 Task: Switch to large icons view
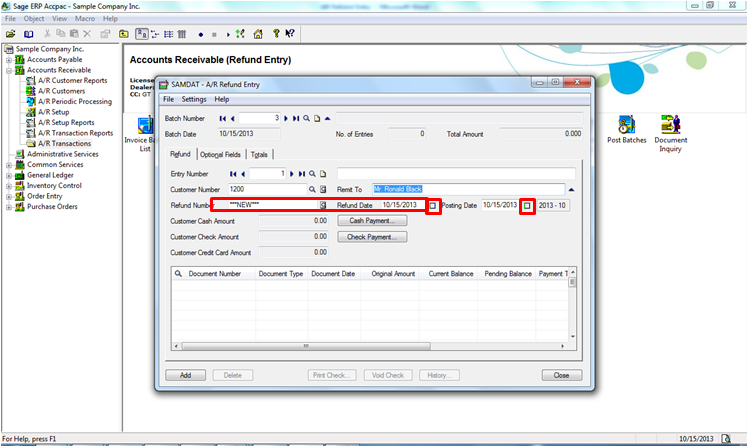click(x=141, y=34)
